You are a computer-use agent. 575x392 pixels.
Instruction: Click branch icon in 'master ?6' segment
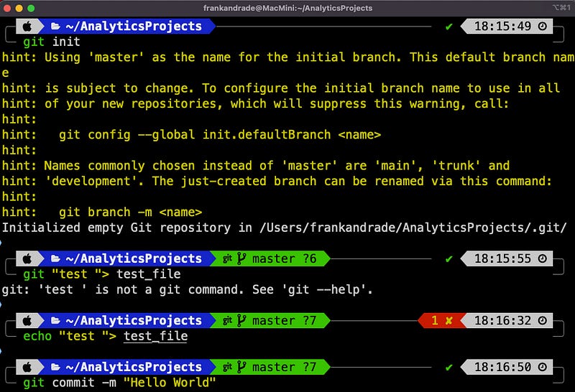point(241,258)
